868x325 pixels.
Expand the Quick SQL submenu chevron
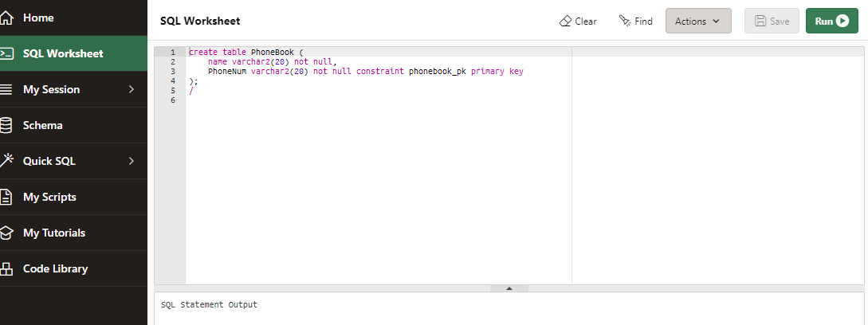tap(132, 161)
